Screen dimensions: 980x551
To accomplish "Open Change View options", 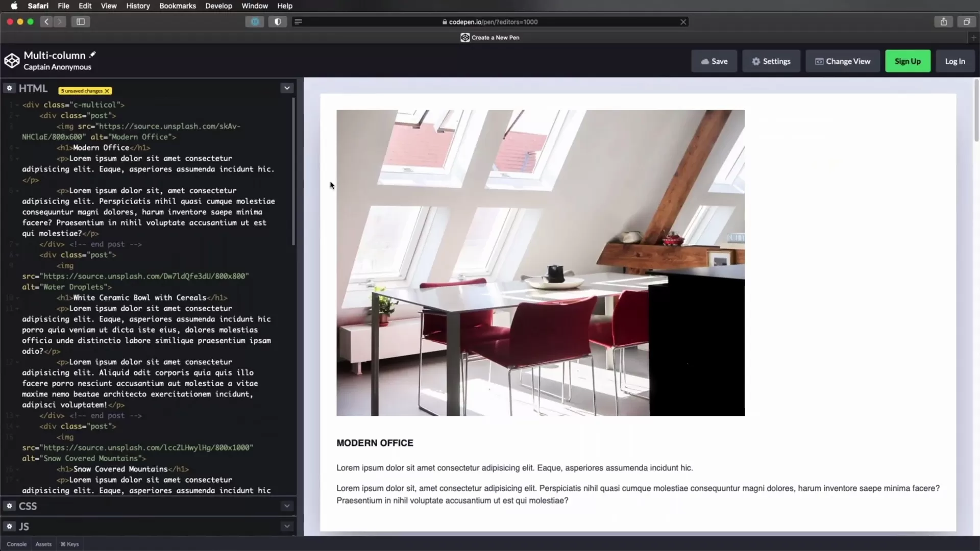I will pyautogui.click(x=842, y=61).
